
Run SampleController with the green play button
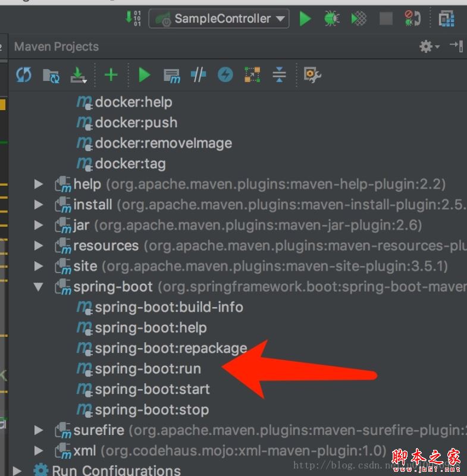pos(305,19)
